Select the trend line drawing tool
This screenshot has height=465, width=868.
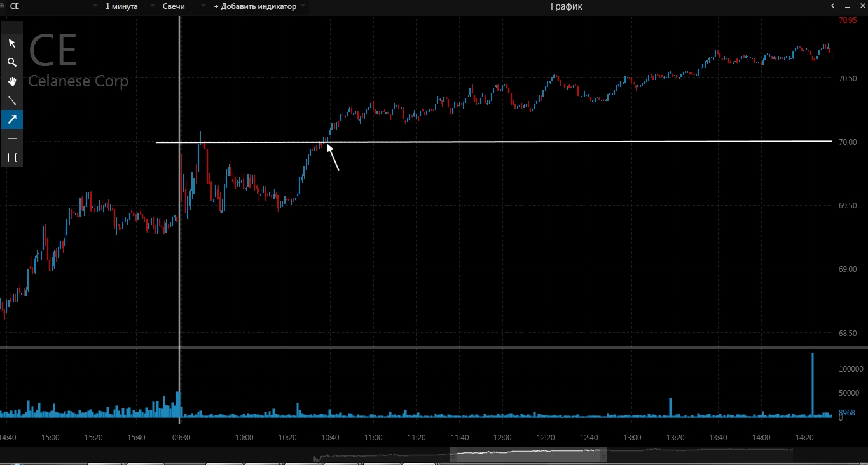point(11,100)
